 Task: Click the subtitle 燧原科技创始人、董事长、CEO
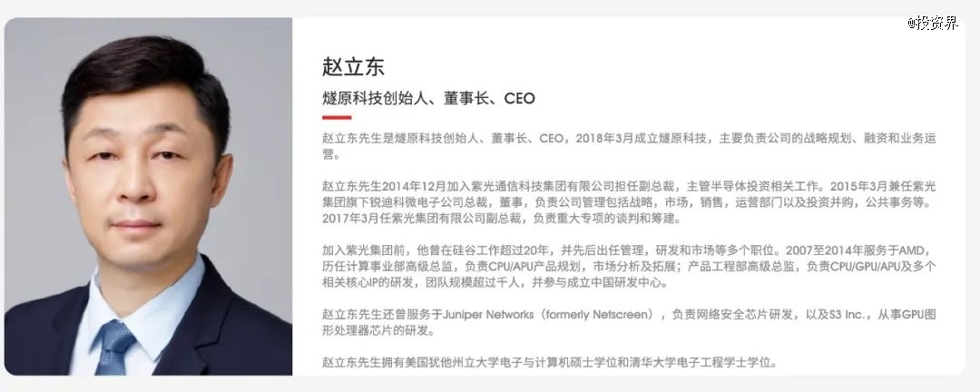pyautogui.click(x=428, y=99)
